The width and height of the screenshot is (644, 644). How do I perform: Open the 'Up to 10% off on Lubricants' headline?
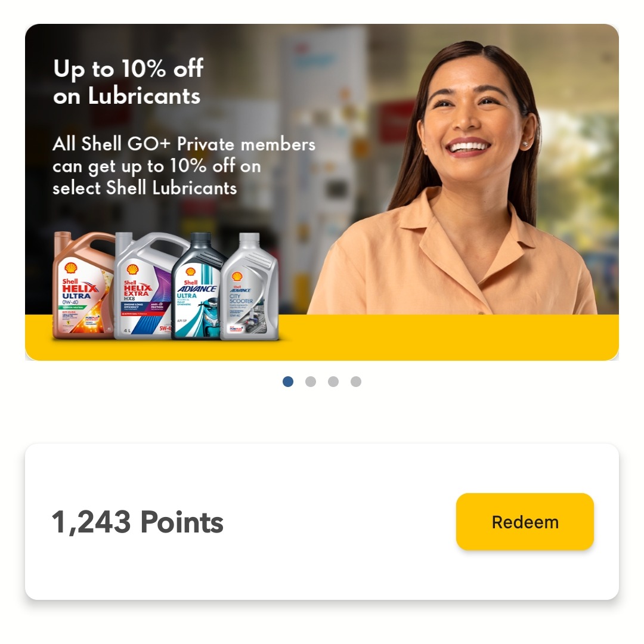click(x=128, y=82)
